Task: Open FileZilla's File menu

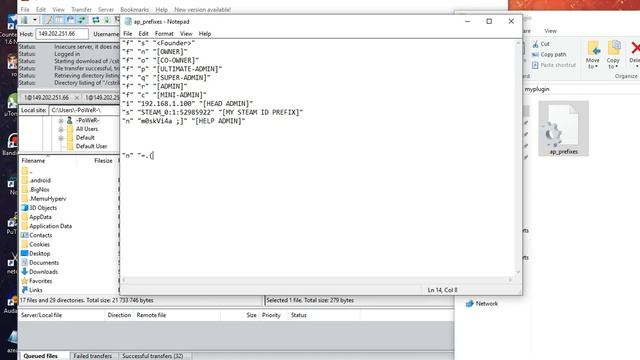Action: point(25,9)
